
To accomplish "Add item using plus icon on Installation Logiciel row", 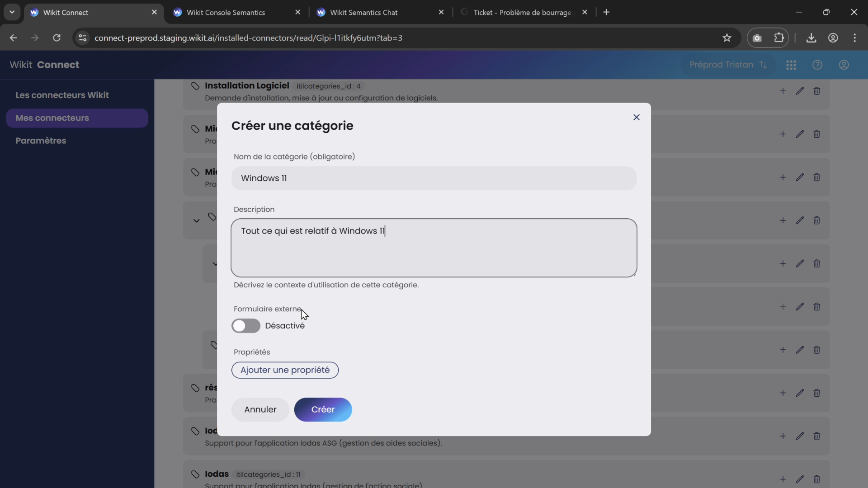I will [782, 91].
